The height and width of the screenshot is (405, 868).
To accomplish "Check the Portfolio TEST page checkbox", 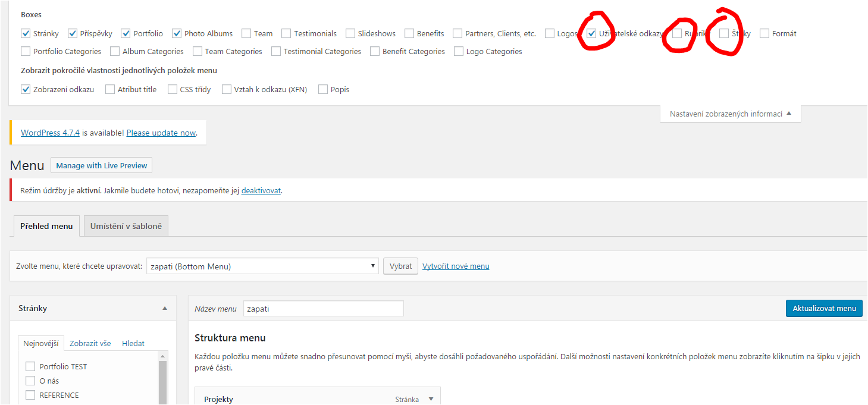I will tap(30, 367).
